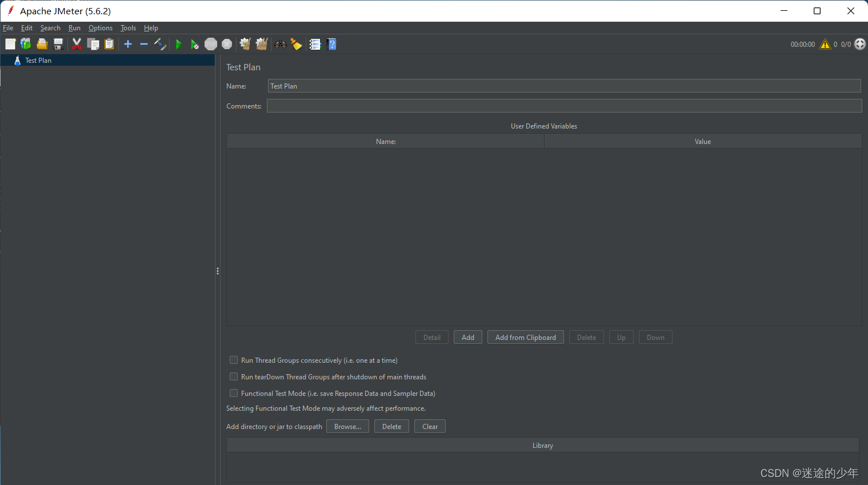Open the Edit menu
Screen dimensions: 868x485
point(27,28)
